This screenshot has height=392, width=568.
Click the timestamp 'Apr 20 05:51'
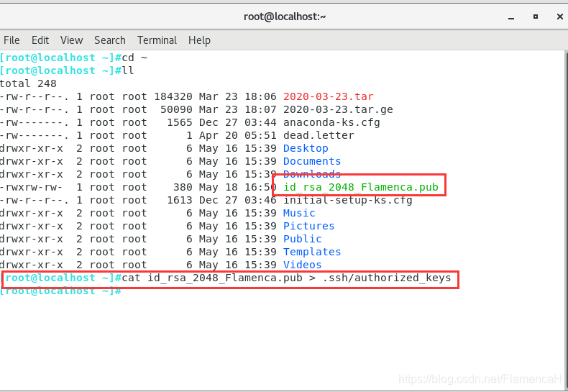point(238,135)
